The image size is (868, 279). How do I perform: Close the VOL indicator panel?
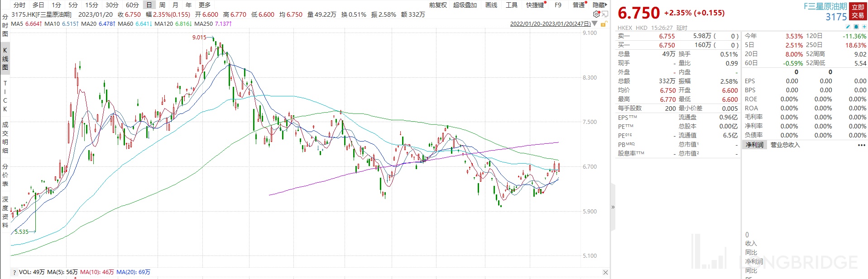(605, 272)
